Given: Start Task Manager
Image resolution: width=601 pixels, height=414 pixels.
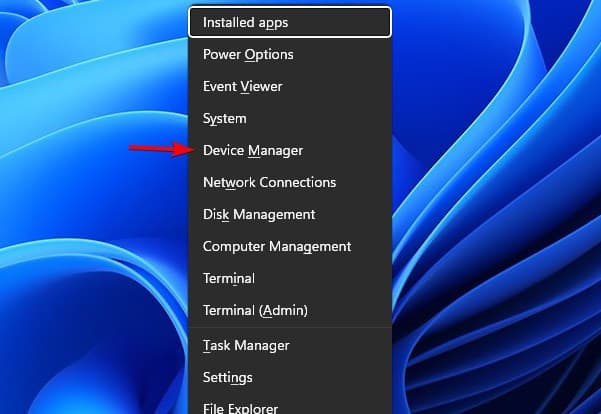Looking at the screenshot, I should point(246,345).
